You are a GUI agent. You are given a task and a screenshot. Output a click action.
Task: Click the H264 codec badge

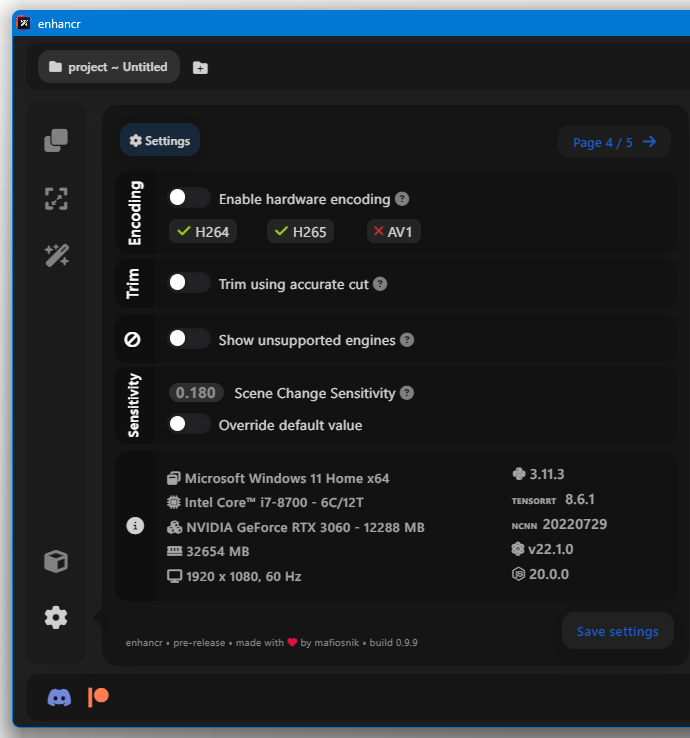(203, 232)
